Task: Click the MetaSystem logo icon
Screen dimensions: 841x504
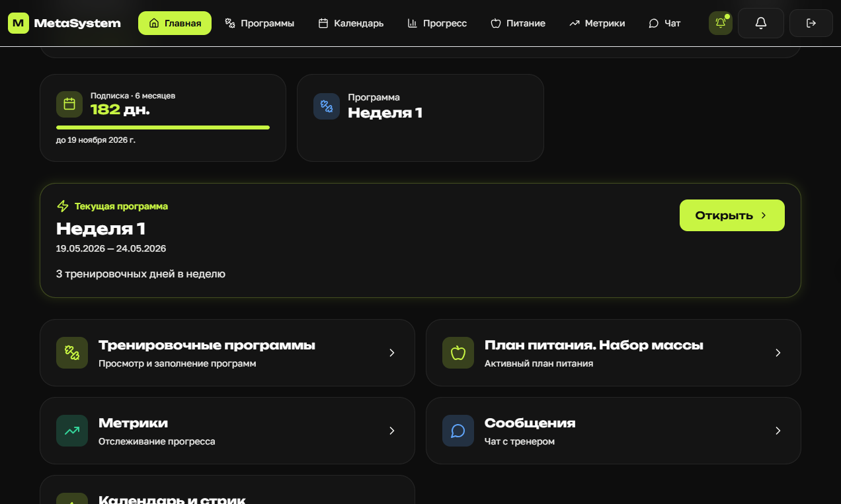Action: [19, 23]
